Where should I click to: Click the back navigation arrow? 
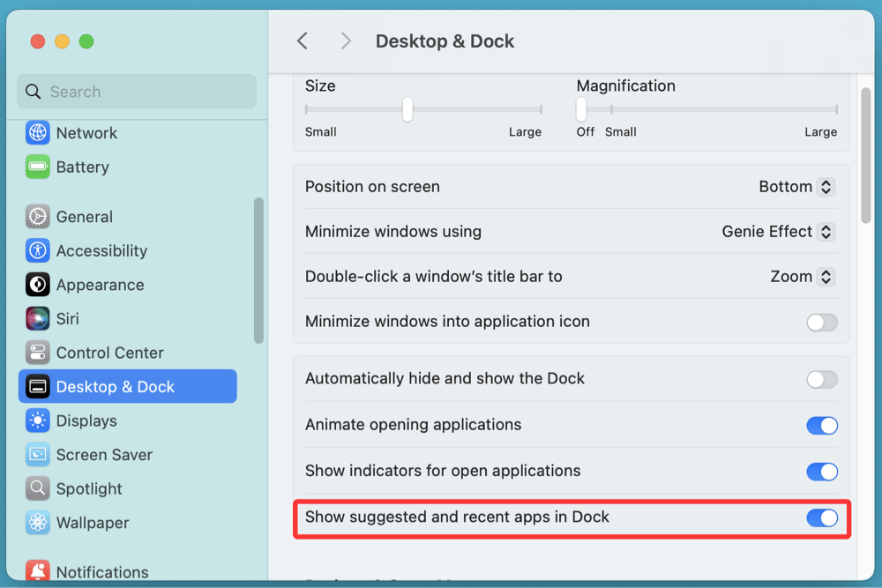click(302, 41)
